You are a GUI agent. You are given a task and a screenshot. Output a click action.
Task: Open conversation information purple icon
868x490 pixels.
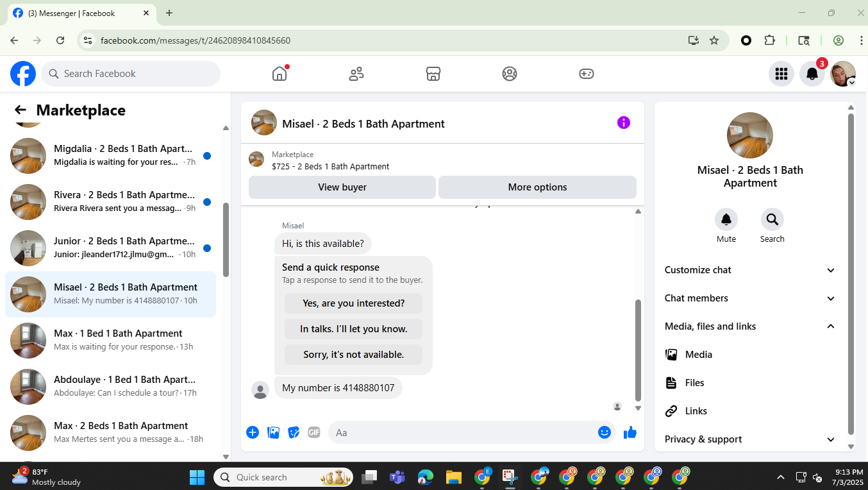pos(624,122)
